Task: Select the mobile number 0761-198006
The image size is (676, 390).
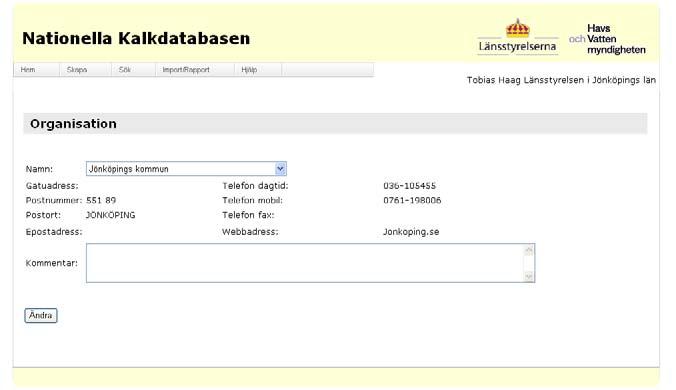Action: click(x=412, y=200)
